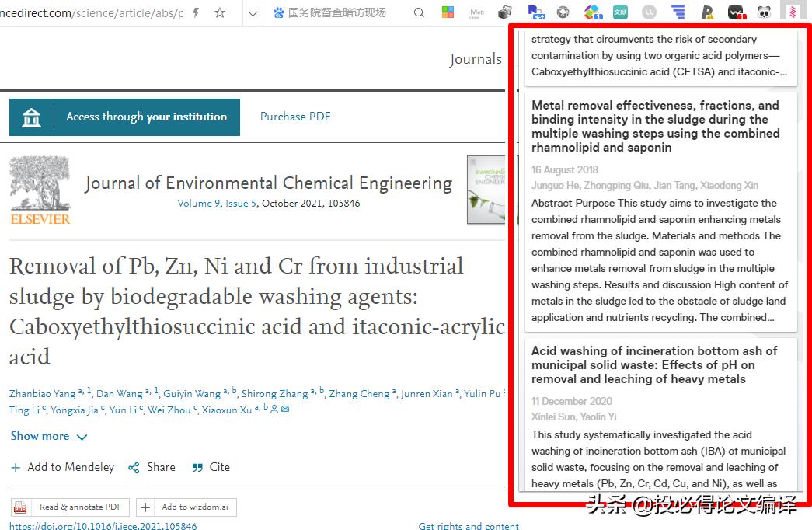812x530 pixels.
Task: Click the panda extension icon in the browser toolbar
Action: click(x=764, y=12)
